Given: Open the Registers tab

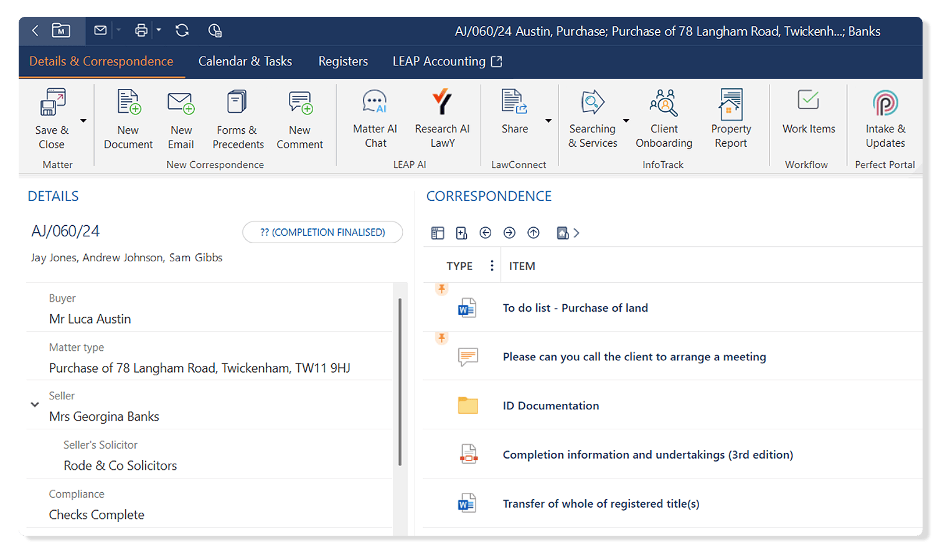Looking at the screenshot, I should [x=343, y=61].
